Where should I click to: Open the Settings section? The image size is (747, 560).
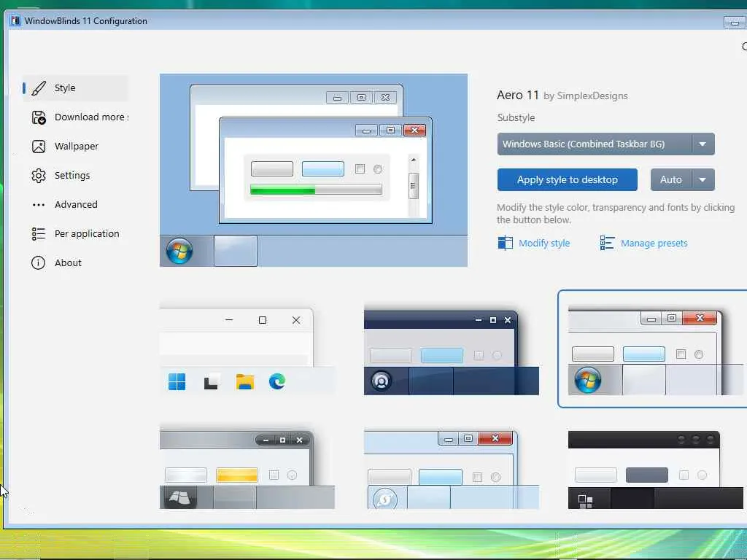coord(76,175)
